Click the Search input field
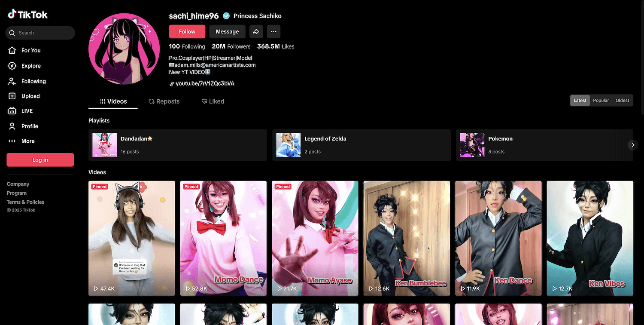The height and width of the screenshot is (325, 644). 43,33
